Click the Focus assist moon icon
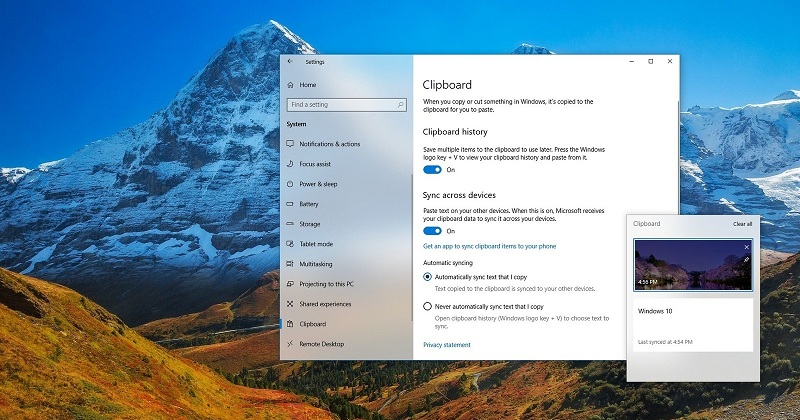Viewport: 800px width, 420px height. pyautogui.click(x=290, y=164)
